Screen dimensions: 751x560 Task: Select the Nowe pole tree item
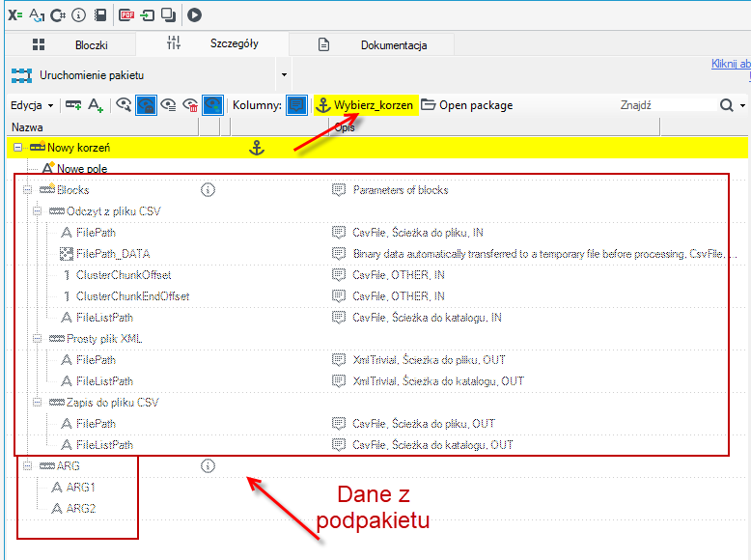point(82,169)
